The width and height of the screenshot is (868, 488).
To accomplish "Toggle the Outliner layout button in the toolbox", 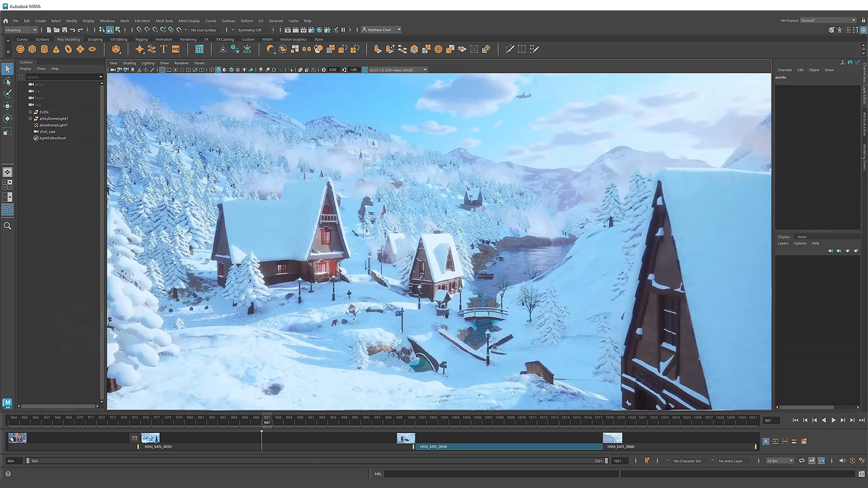I will (8, 209).
